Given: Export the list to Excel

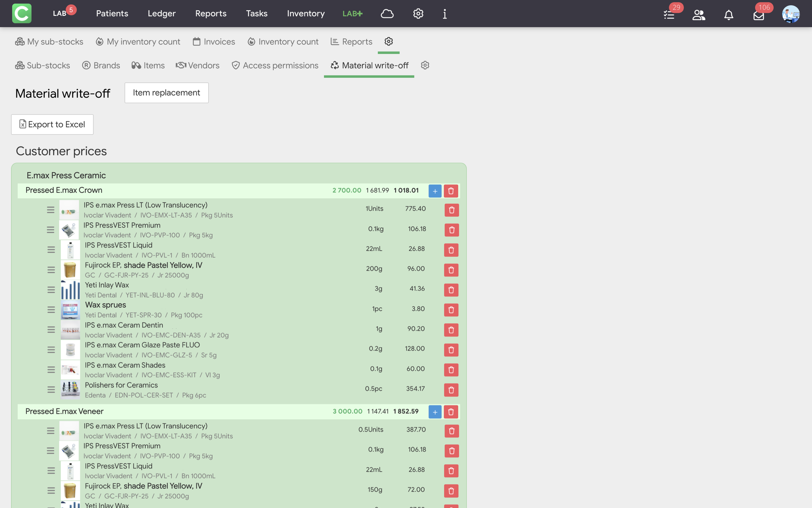Looking at the screenshot, I should coord(52,124).
